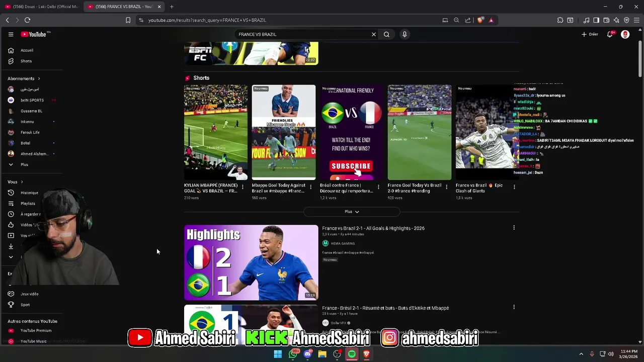
Task: Open Oussama BL subscription channel
Action: (x=31, y=111)
